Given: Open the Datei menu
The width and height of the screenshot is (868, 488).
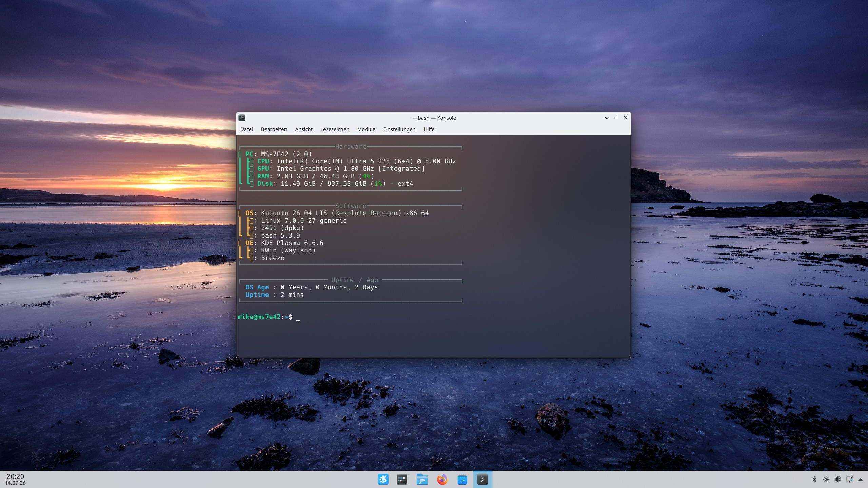Looking at the screenshot, I should pyautogui.click(x=246, y=129).
